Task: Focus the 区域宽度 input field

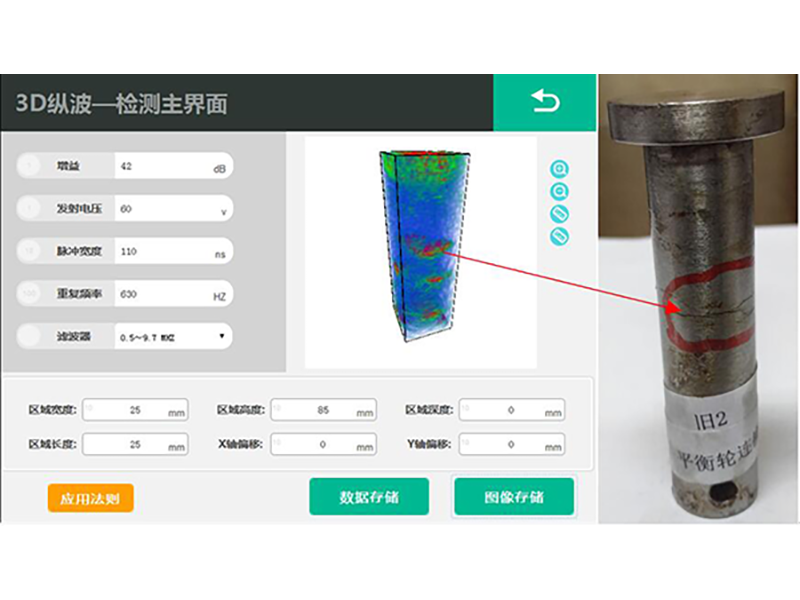Action: tap(135, 410)
